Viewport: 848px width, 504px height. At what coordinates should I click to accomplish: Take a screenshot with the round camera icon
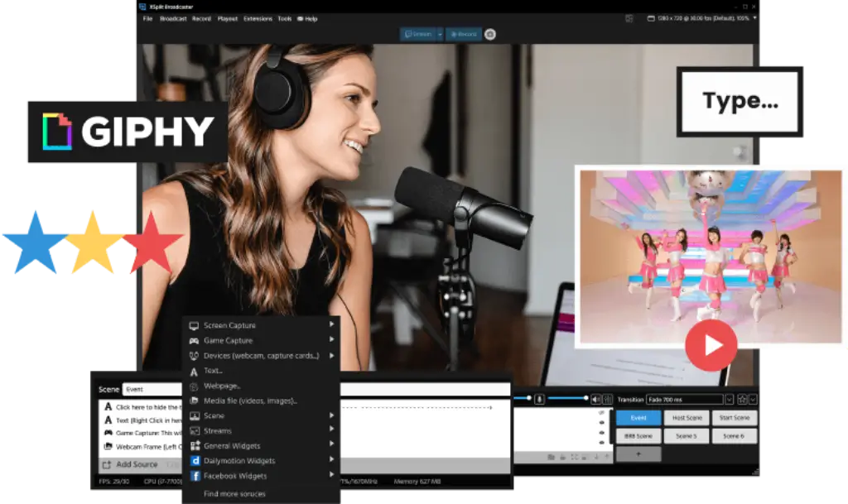click(x=490, y=34)
